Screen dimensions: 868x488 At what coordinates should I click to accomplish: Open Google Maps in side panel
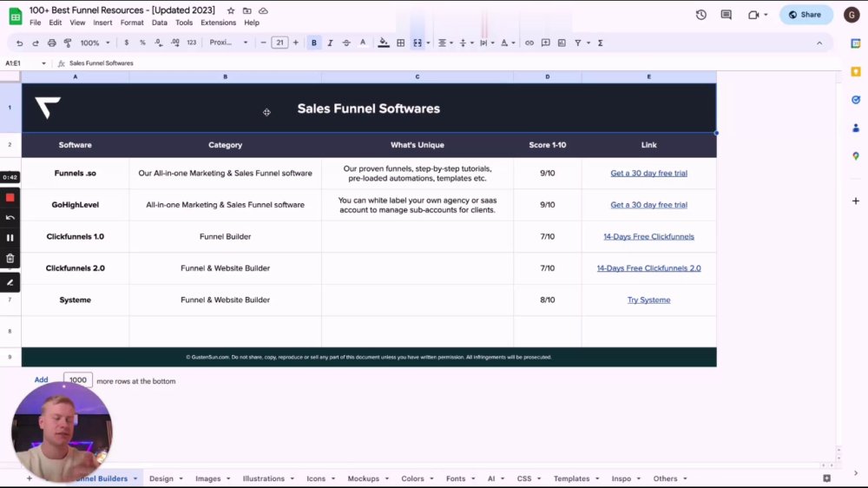pos(856,156)
